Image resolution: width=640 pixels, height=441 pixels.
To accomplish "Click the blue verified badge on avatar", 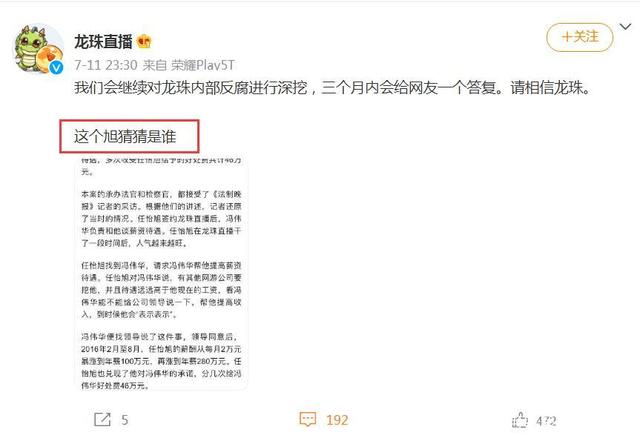I will coord(56,67).
